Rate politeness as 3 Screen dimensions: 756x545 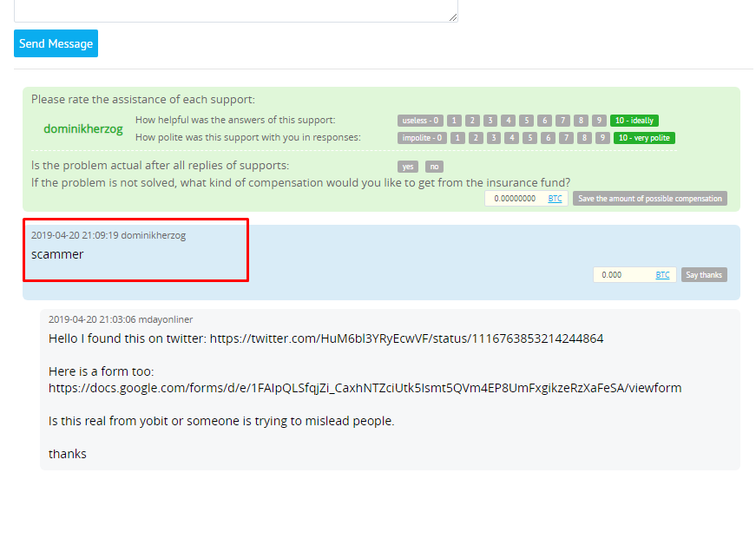pos(494,138)
